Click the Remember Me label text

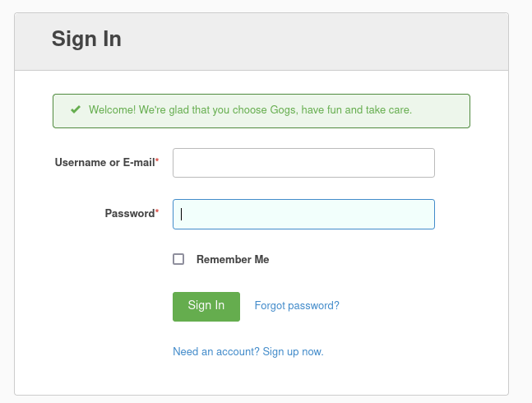[x=233, y=259]
